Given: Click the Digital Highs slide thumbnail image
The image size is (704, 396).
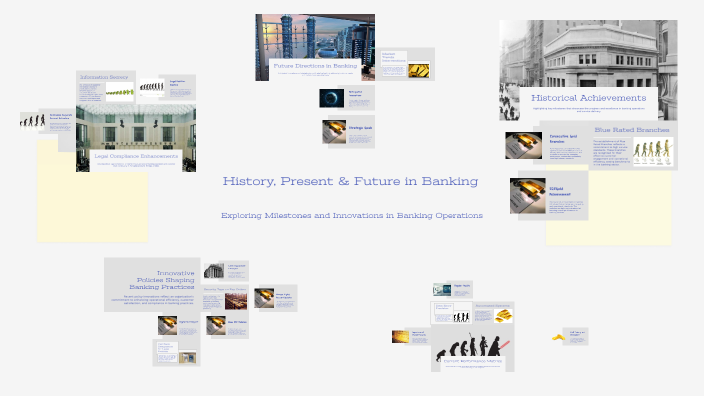Looking at the screenshot, I should tap(442, 290).
